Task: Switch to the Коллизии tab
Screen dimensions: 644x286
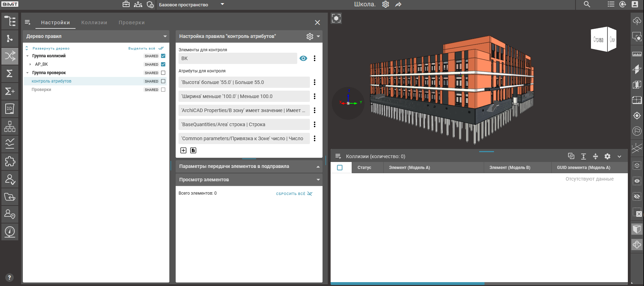Action: pyautogui.click(x=94, y=22)
